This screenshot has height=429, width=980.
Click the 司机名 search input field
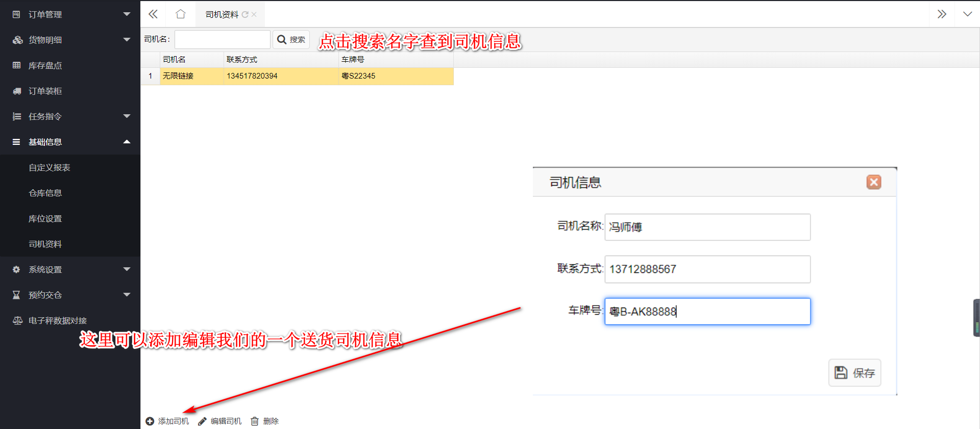(222, 40)
